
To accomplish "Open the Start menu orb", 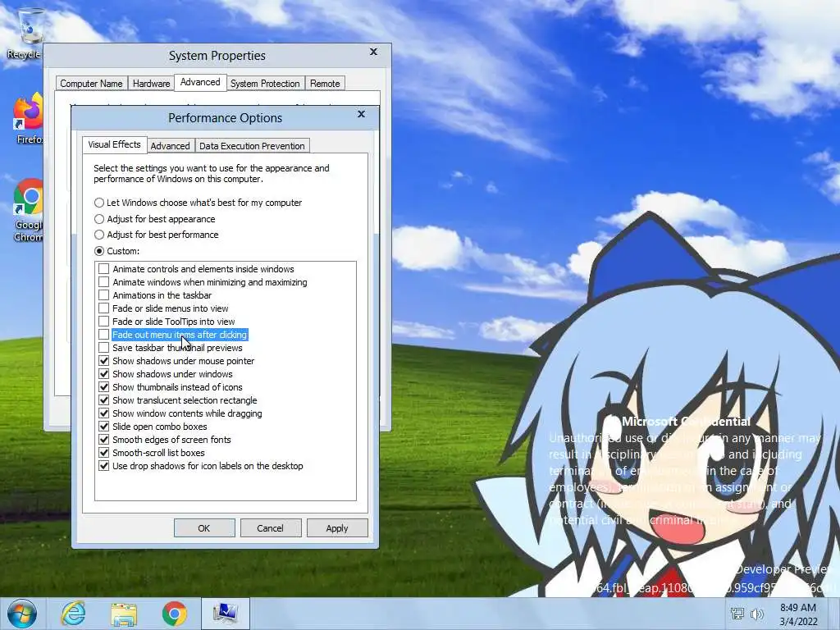I will coord(22,614).
